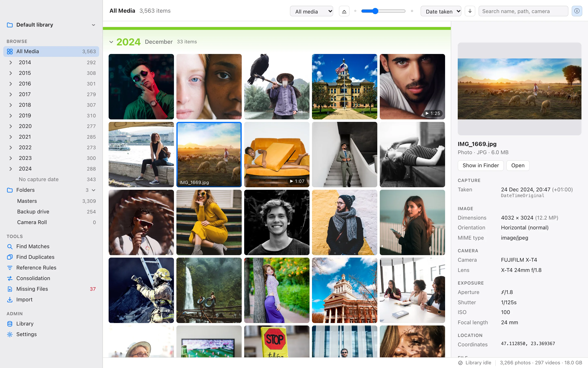Click the Folders folder icon

(10, 190)
